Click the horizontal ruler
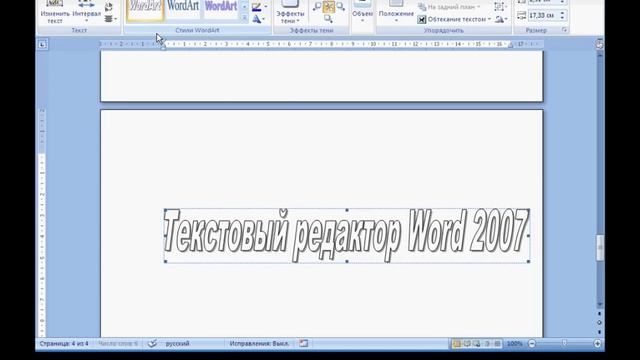 pos(321,44)
